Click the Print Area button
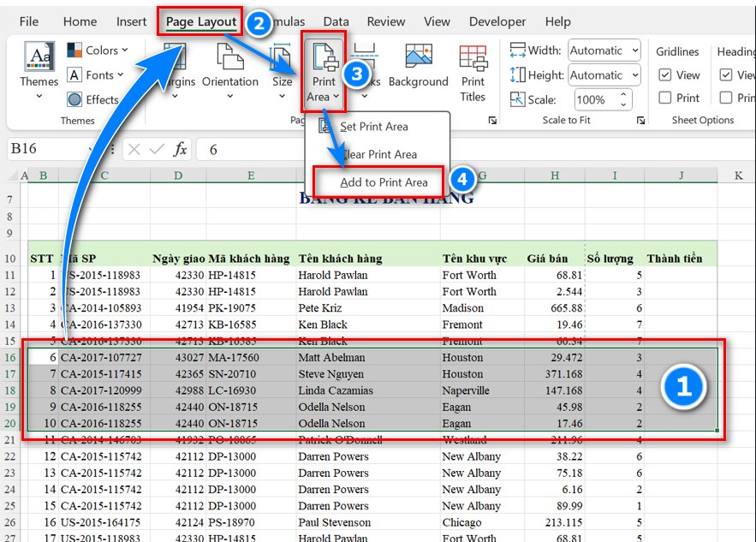Viewport: 756px width, 542px height. pos(324,74)
